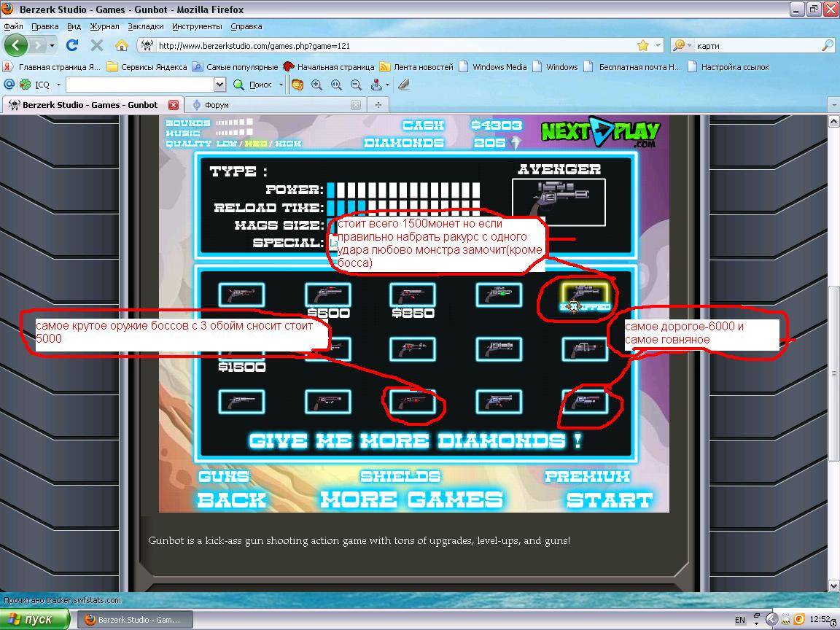840x630 pixels.
Task: Click the ICQ clover icon
Action: point(26,84)
